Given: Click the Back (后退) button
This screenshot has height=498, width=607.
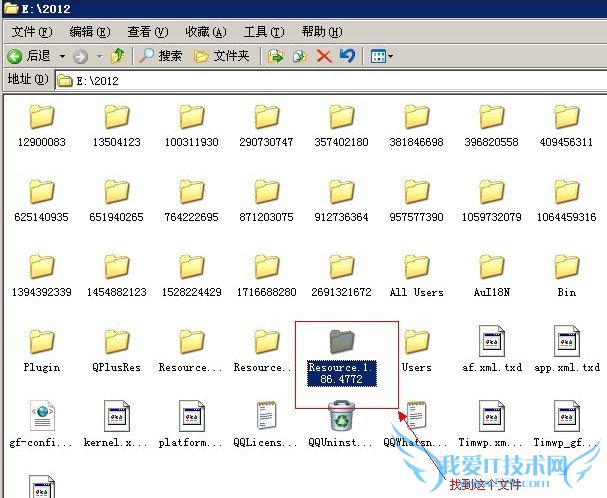Looking at the screenshot, I should [29, 56].
